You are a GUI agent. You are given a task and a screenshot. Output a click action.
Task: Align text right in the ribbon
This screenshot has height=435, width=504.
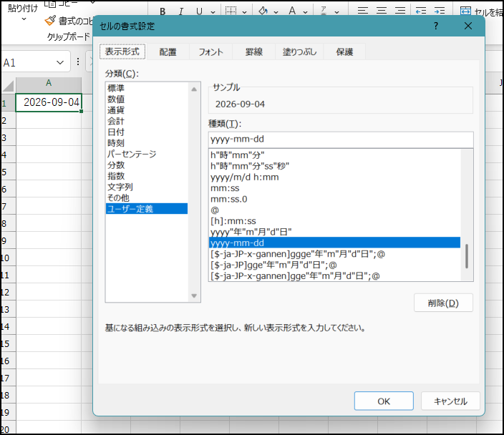pyautogui.click(x=400, y=11)
